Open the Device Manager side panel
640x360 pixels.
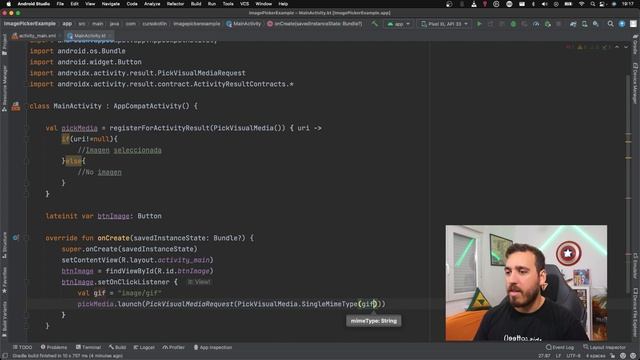(x=635, y=83)
